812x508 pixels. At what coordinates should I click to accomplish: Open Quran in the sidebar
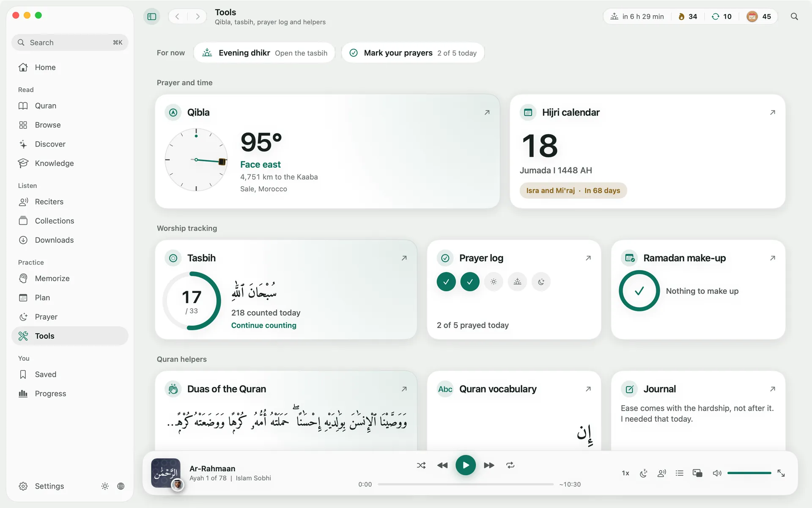pyautogui.click(x=70, y=106)
